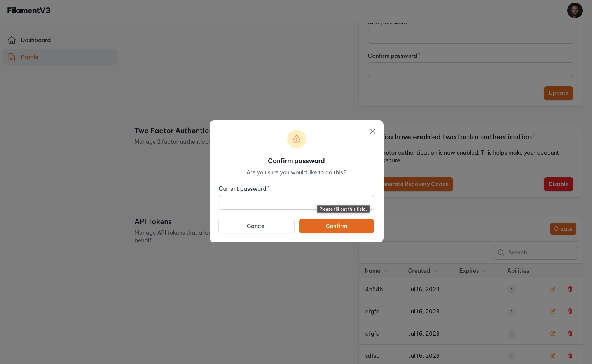Click the delete icon for the second dfgfd token
Screen dimensions: 592x364
click(570, 333)
